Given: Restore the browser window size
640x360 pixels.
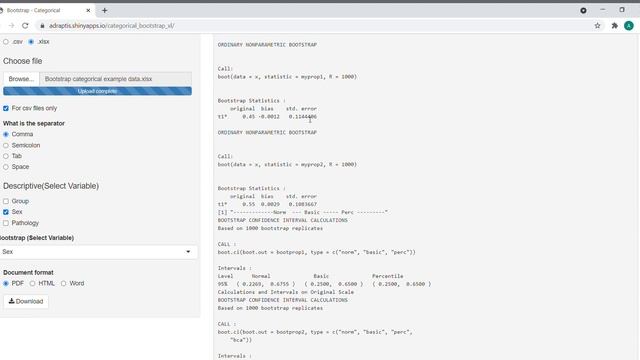Looking at the screenshot, I should (622, 10).
